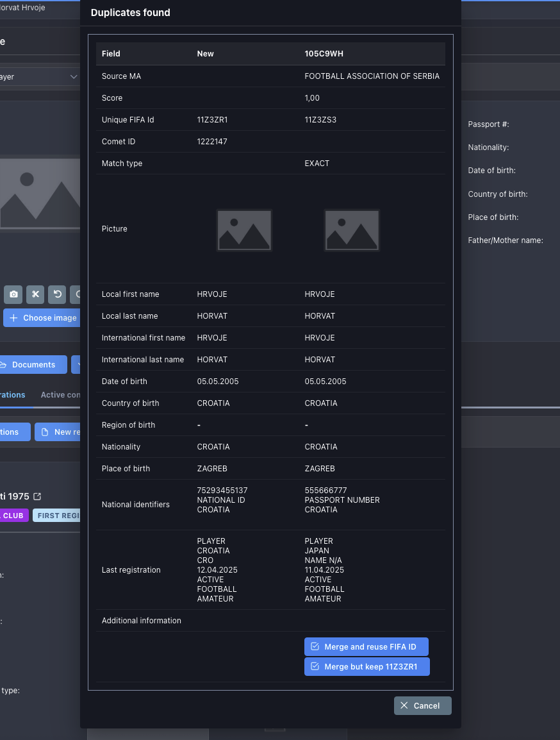Click Merge and reuse FIFA ID
Screen dimensions: 560x740
pos(366,646)
